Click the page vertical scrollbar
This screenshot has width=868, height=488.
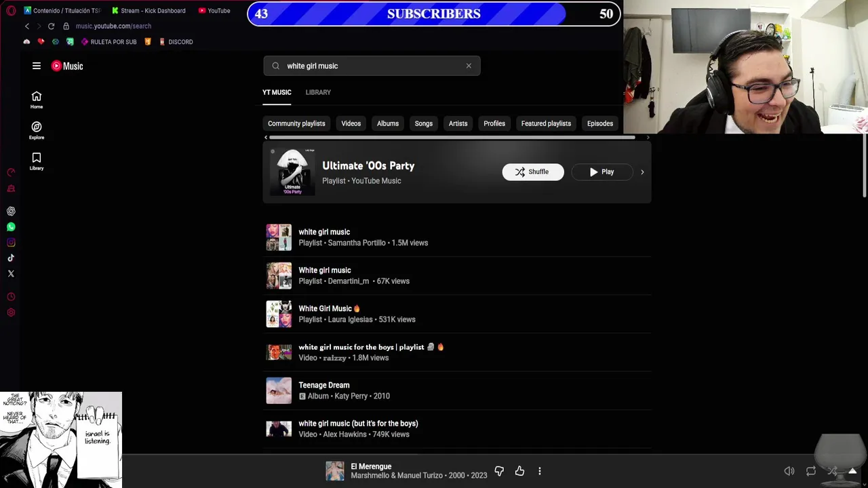pyautogui.click(x=865, y=166)
